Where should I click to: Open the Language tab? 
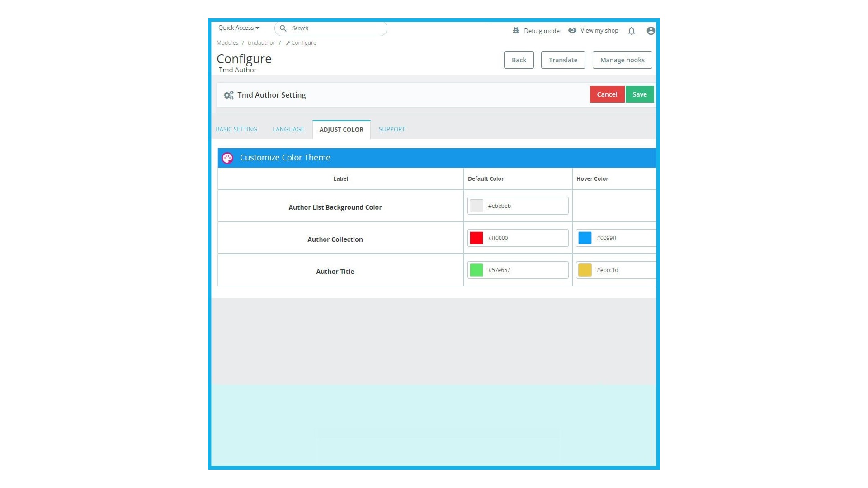pyautogui.click(x=288, y=129)
